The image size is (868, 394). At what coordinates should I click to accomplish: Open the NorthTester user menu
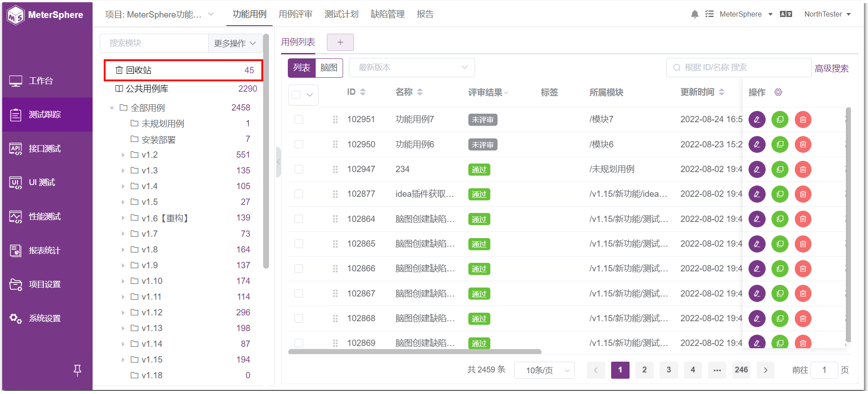[828, 14]
